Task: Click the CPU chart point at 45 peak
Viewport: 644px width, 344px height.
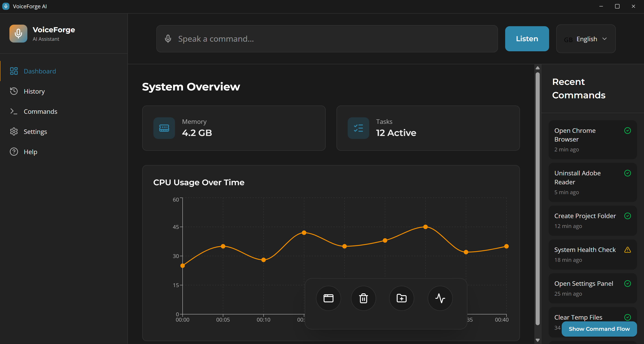Action: pyautogui.click(x=425, y=227)
